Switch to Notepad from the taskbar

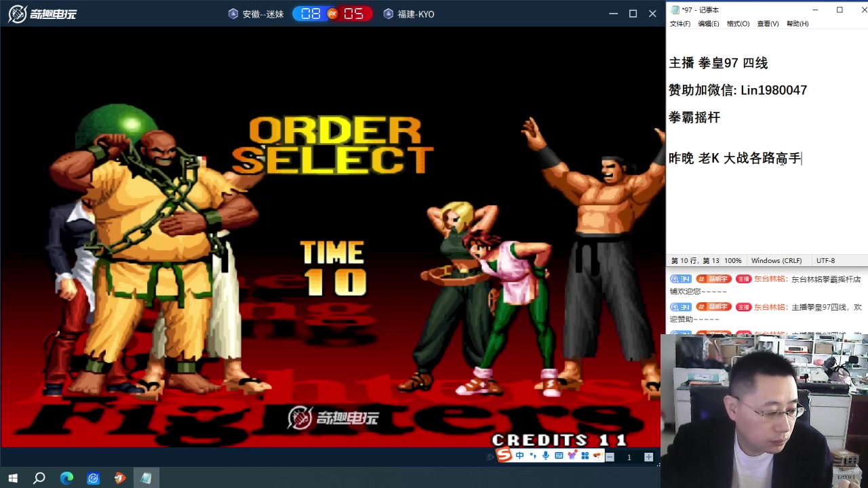146,478
